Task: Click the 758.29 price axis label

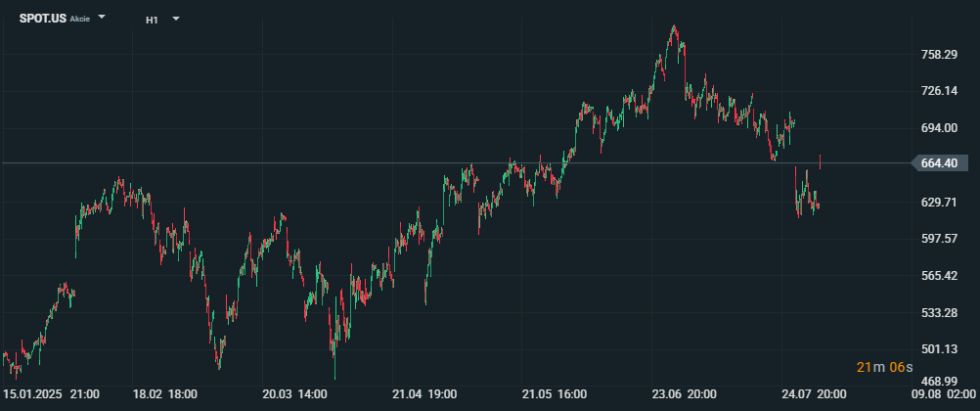Action: (x=939, y=55)
